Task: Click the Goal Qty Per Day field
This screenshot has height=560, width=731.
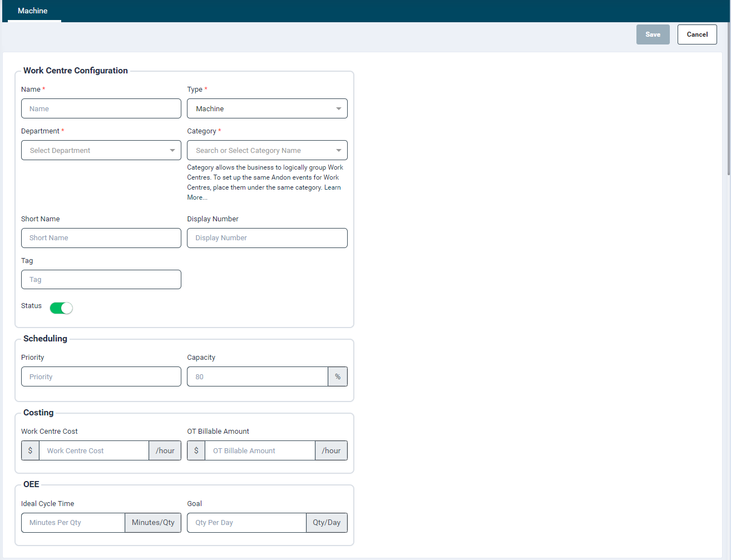Action: (246, 523)
